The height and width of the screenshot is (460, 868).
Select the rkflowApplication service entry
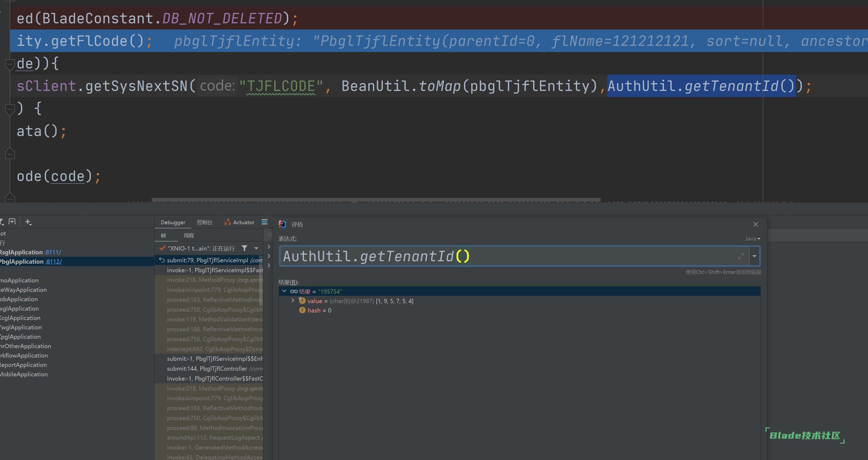pyautogui.click(x=24, y=355)
